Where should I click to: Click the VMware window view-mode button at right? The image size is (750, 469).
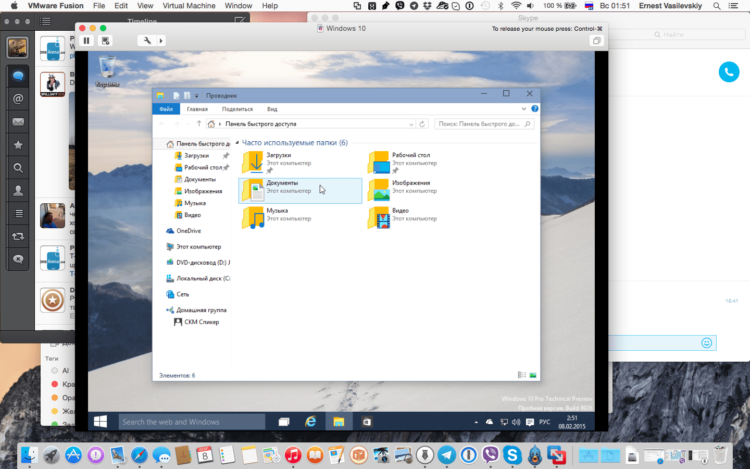click(596, 41)
